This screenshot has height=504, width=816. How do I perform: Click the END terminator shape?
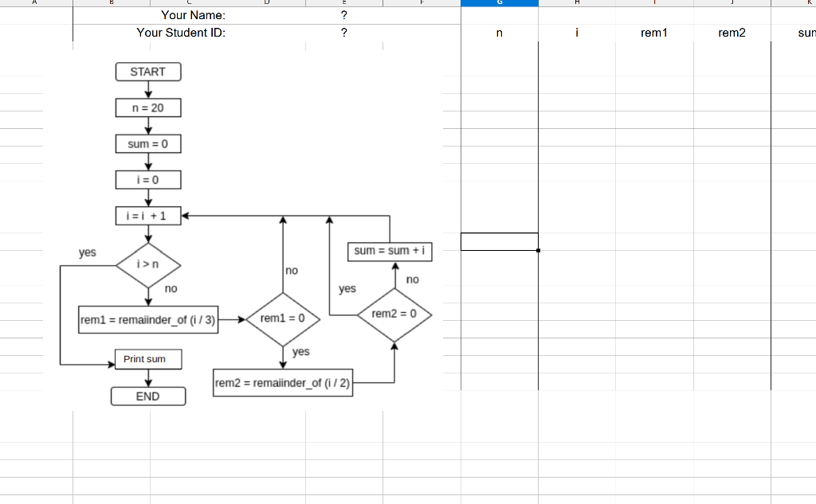tap(148, 396)
